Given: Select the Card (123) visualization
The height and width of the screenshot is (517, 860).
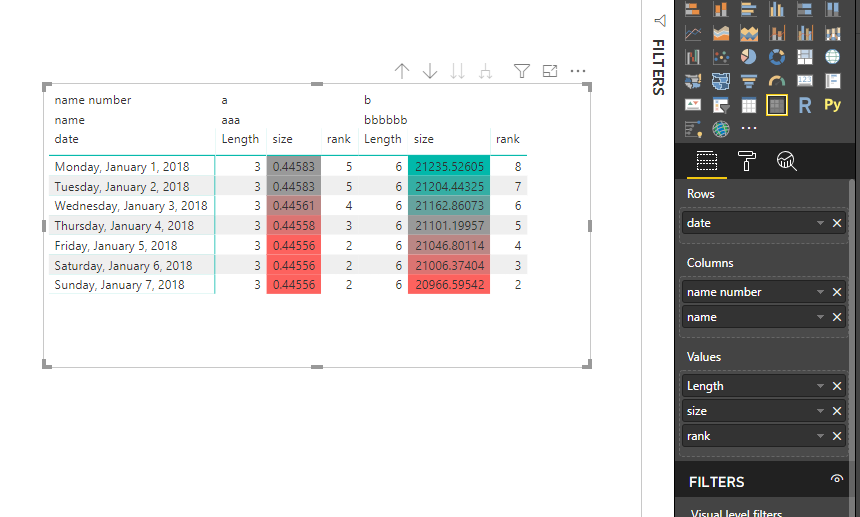Looking at the screenshot, I should [x=805, y=81].
